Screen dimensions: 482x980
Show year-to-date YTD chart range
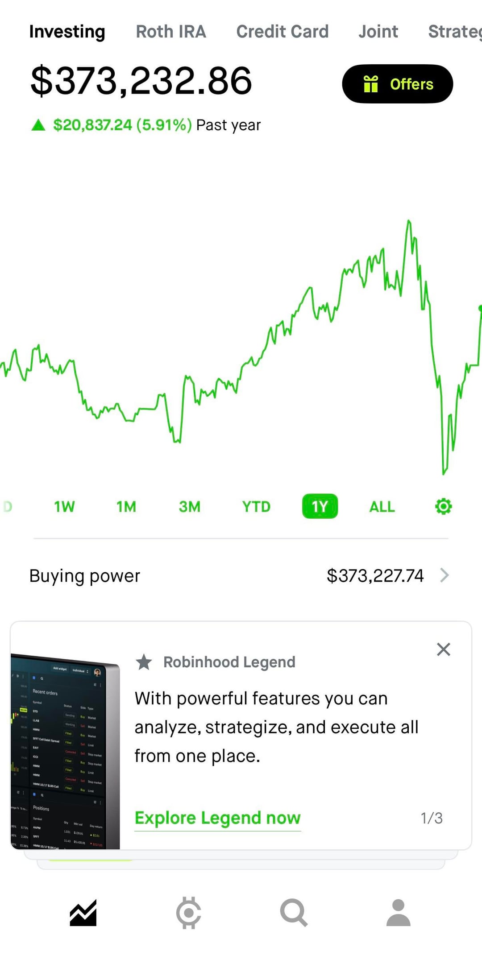pyautogui.click(x=256, y=507)
